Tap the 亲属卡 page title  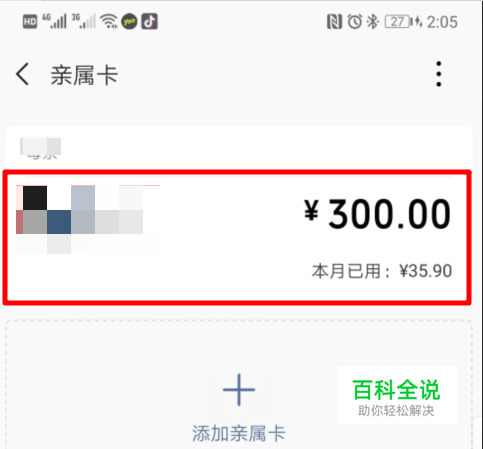84,75
